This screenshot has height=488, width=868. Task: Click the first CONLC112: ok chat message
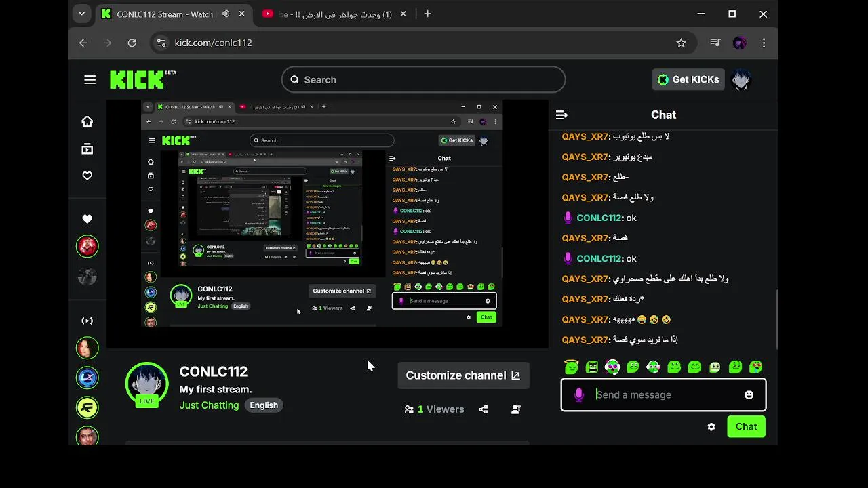(599, 218)
